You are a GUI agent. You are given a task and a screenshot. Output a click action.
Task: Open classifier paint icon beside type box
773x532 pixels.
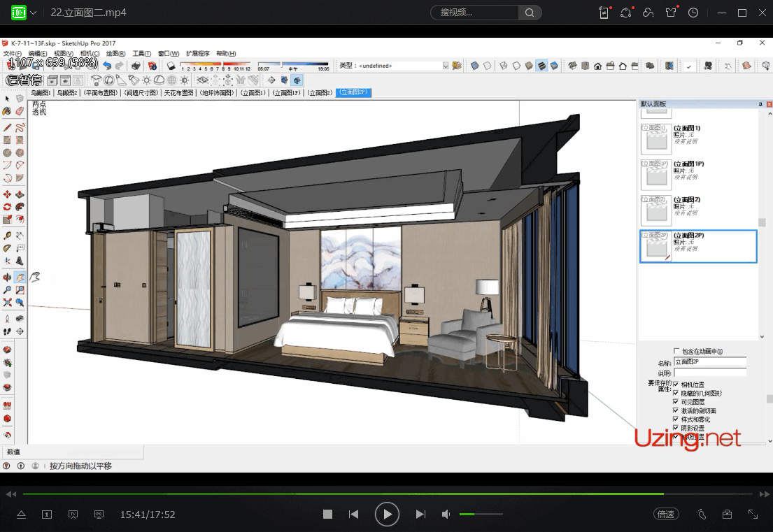pyautogui.click(x=457, y=66)
